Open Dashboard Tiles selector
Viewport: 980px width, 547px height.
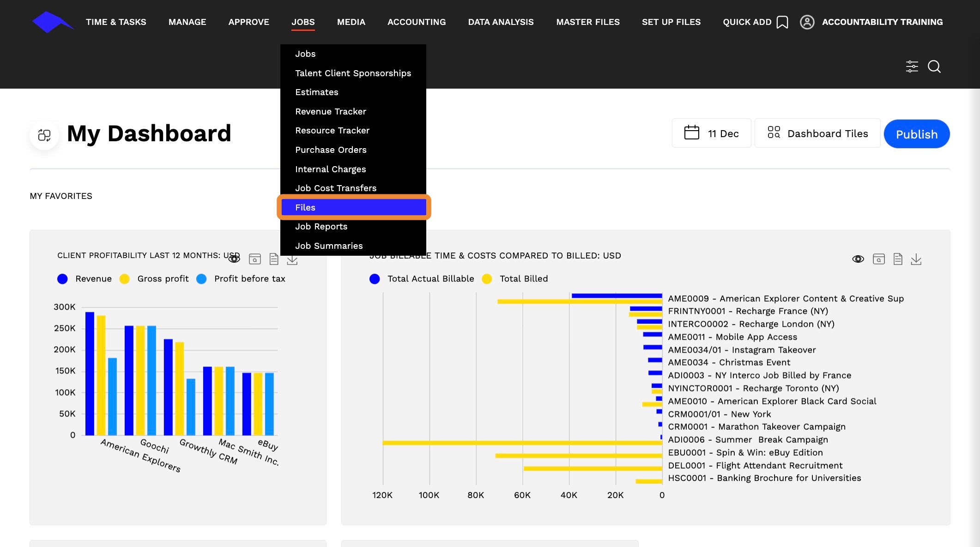coord(817,133)
